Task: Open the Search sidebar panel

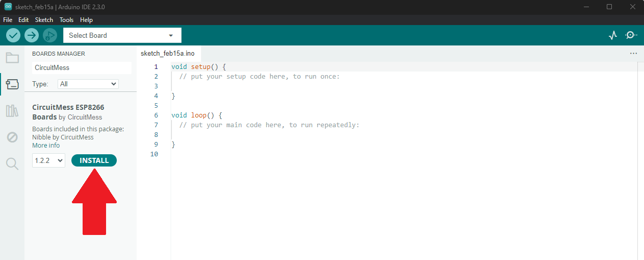Action: (x=12, y=163)
